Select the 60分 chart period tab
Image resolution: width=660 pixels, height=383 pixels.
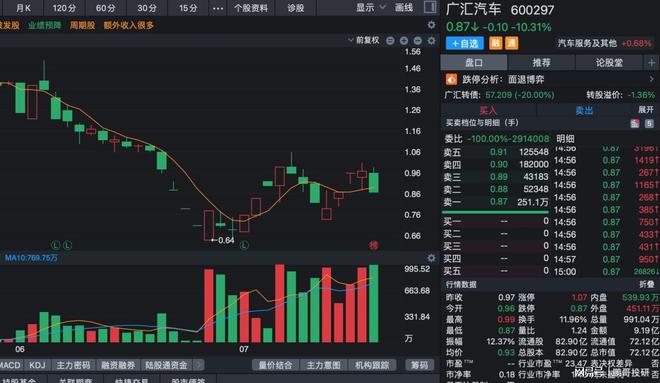[105, 8]
